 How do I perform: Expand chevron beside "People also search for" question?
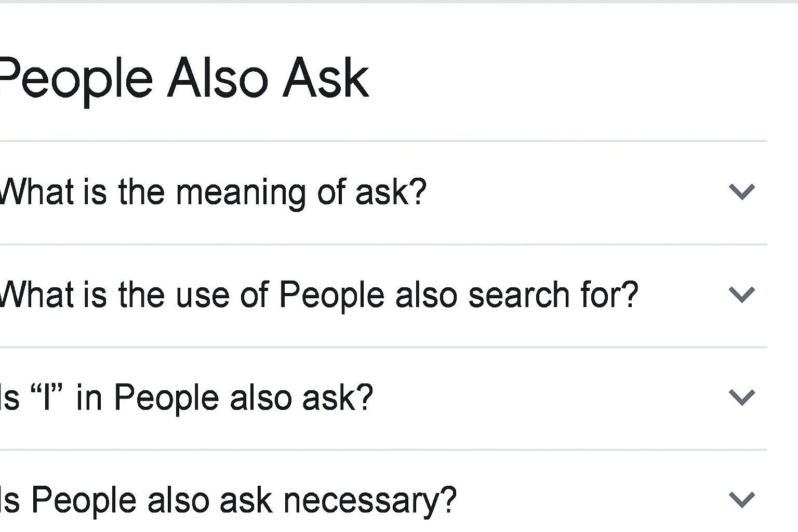pyautogui.click(x=741, y=295)
